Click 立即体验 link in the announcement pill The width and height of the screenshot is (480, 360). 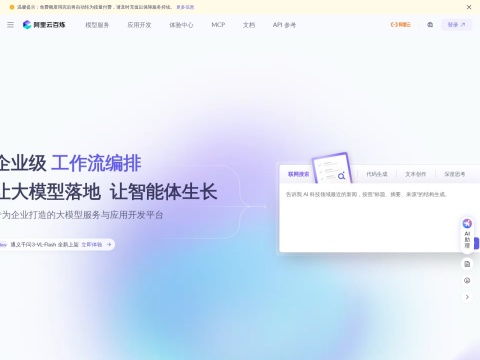(x=92, y=245)
